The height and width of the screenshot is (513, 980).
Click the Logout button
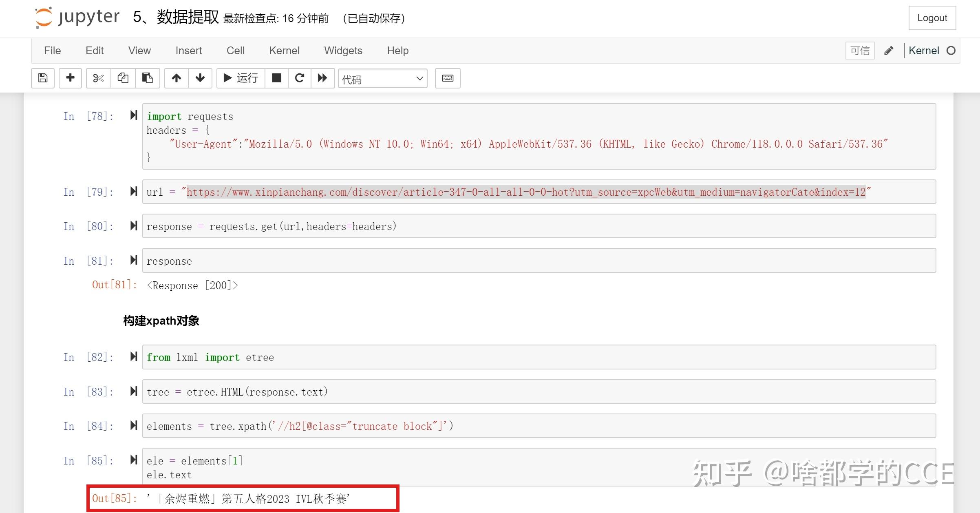coord(932,18)
